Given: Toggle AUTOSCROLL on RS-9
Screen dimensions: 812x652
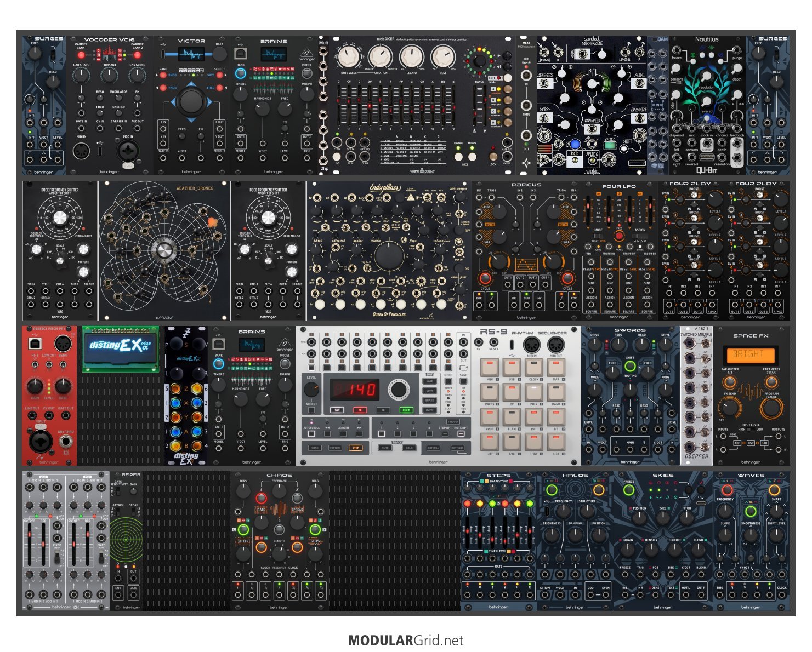Looking at the screenshot, I should point(311,433).
